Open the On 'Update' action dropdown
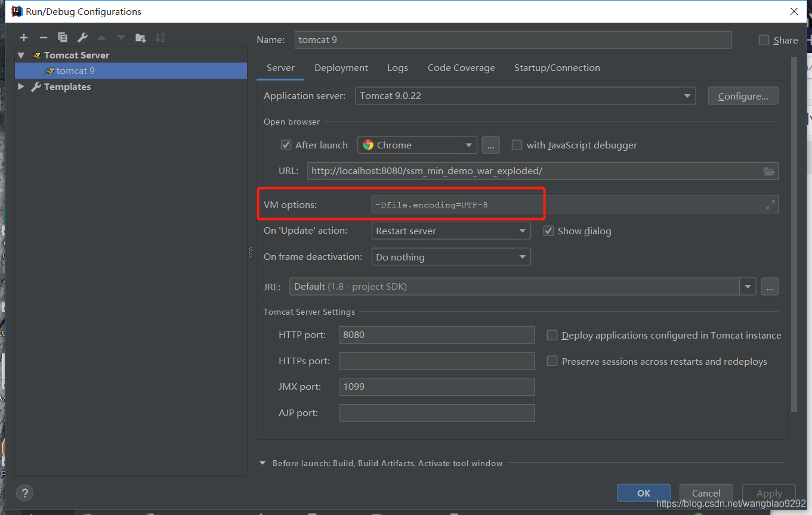 [x=450, y=231]
